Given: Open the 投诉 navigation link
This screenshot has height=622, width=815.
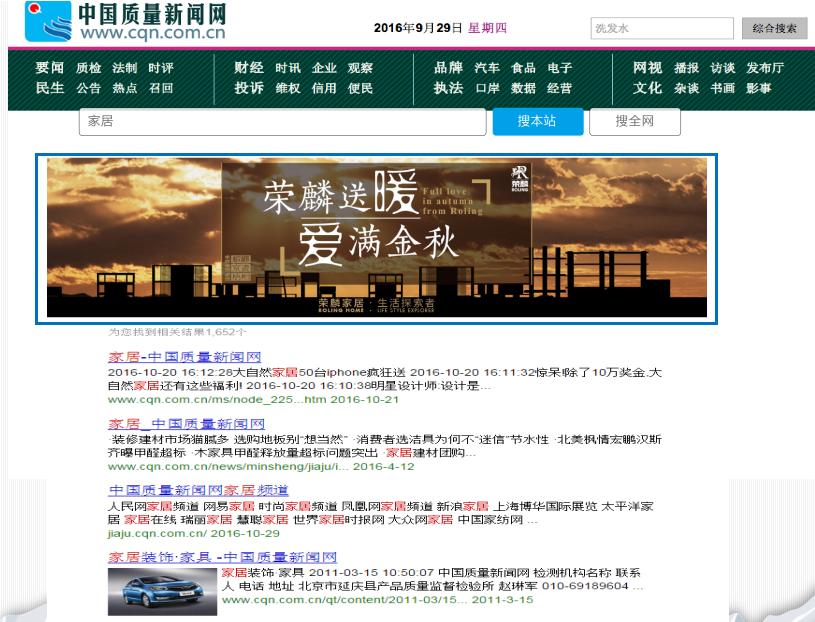Looking at the screenshot, I should click(x=249, y=88).
